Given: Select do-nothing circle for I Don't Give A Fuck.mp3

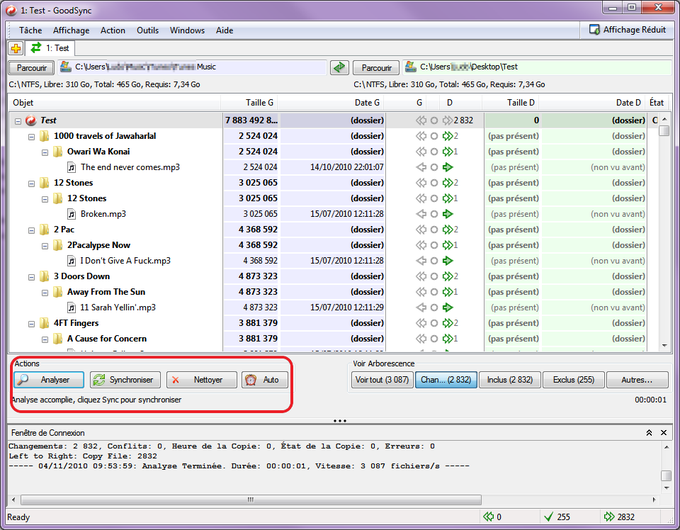Looking at the screenshot, I should [434, 261].
